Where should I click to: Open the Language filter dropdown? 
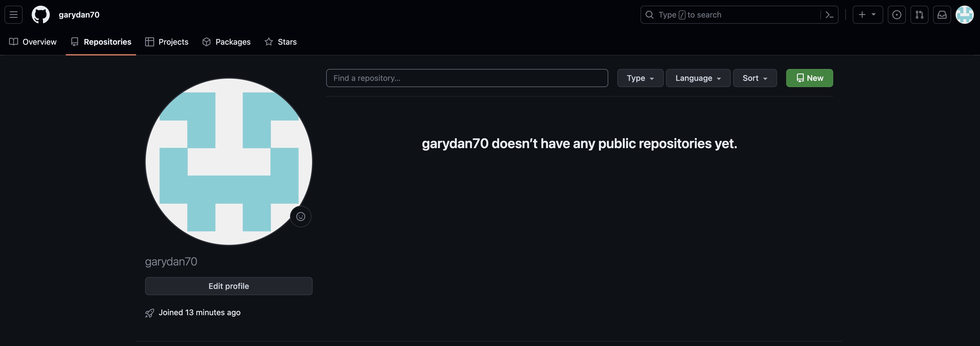pos(698,78)
